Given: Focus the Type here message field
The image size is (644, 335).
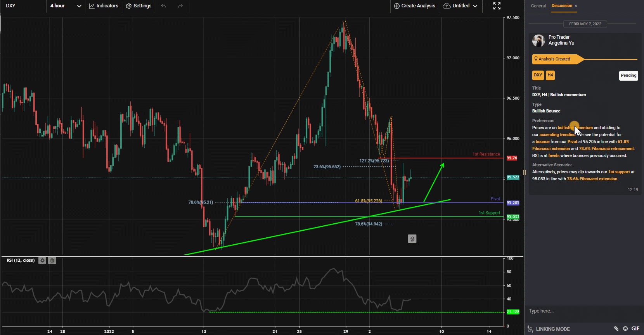Looking at the screenshot, I should [584, 311].
